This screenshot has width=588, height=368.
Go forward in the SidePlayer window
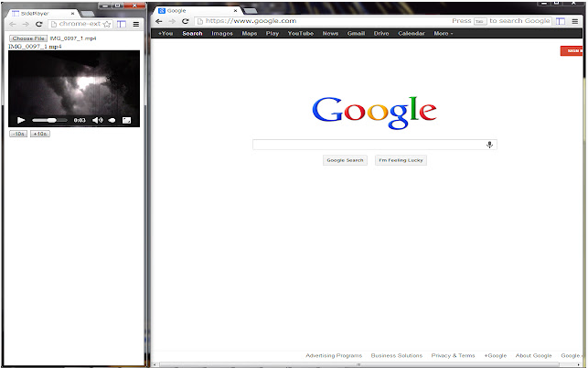(x=26, y=24)
